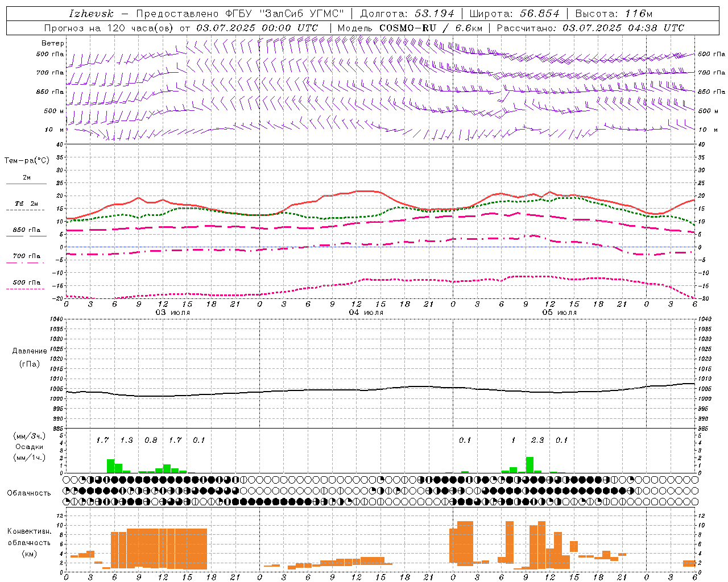Click the tallest green precipitation bar on 05 июля
This screenshot has width=728, height=582.
click(530, 465)
